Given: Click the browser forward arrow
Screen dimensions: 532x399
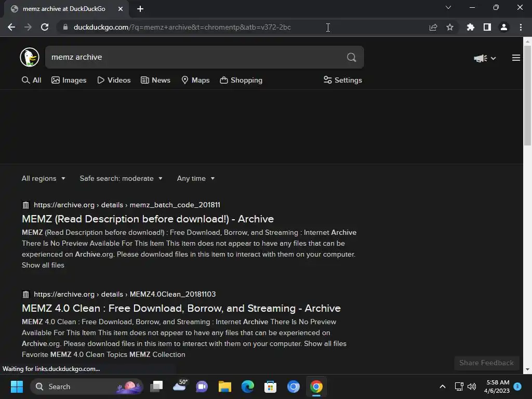Looking at the screenshot, I should [x=28, y=27].
